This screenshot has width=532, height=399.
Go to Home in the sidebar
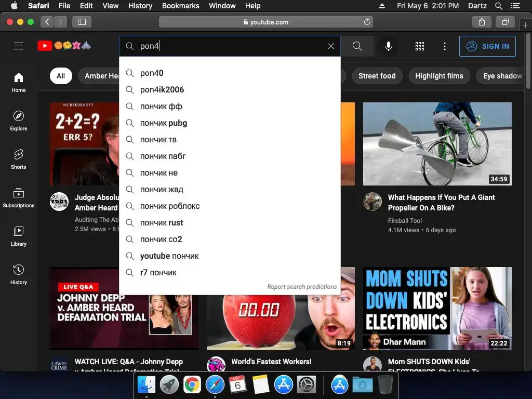coord(19,83)
